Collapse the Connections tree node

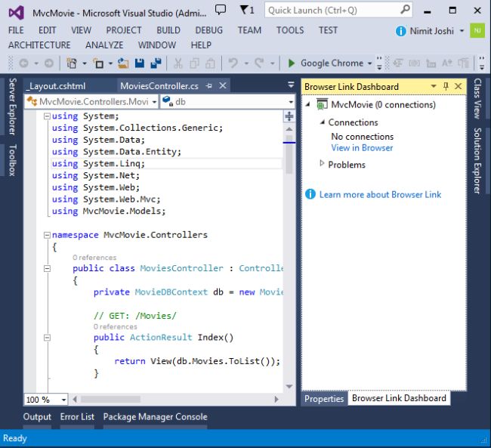[x=322, y=122]
